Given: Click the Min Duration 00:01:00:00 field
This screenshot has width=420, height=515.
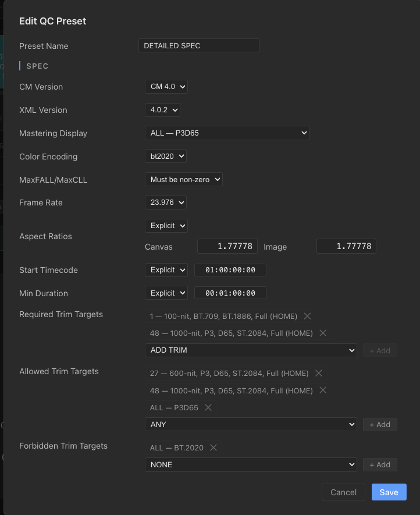Looking at the screenshot, I should tap(230, 293).
